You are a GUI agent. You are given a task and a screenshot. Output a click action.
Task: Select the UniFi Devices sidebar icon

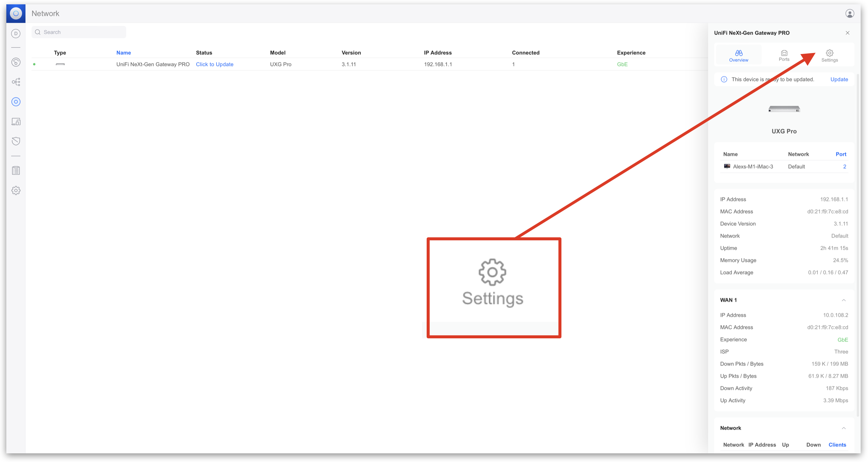pyautogui.click(x=16, y=102)
